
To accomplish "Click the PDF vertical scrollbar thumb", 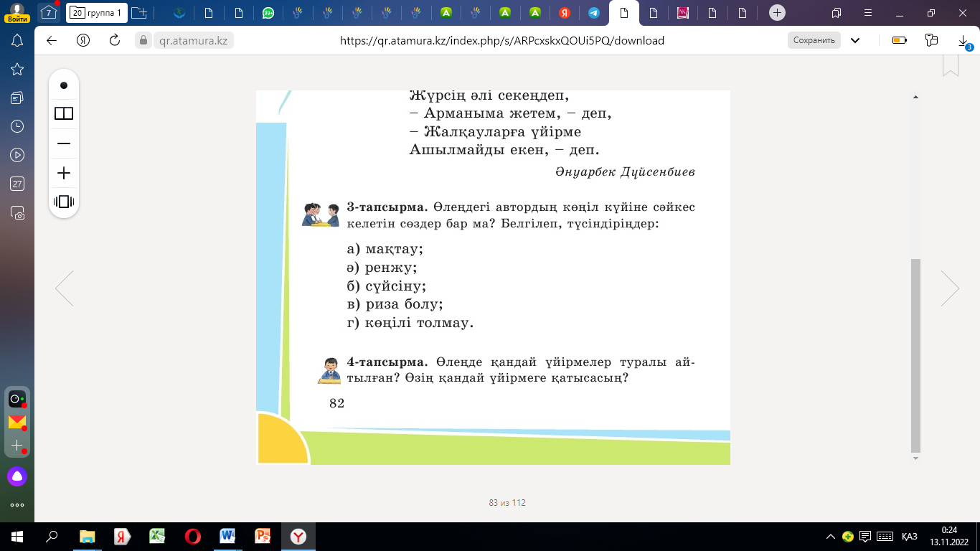I will click(x=915, y=356).
